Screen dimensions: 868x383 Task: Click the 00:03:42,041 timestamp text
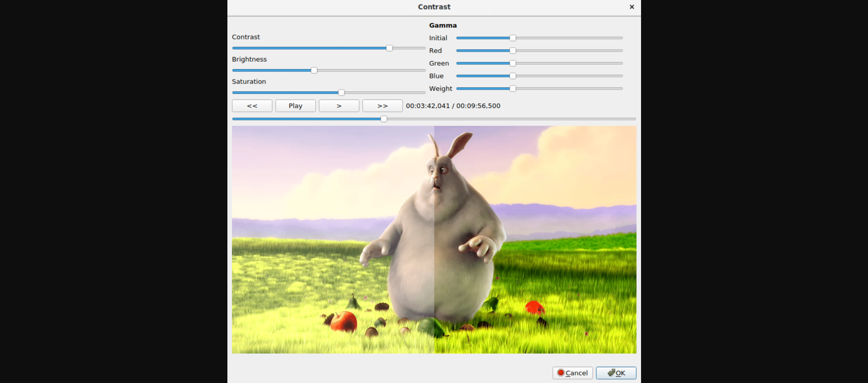click(428, 106)
